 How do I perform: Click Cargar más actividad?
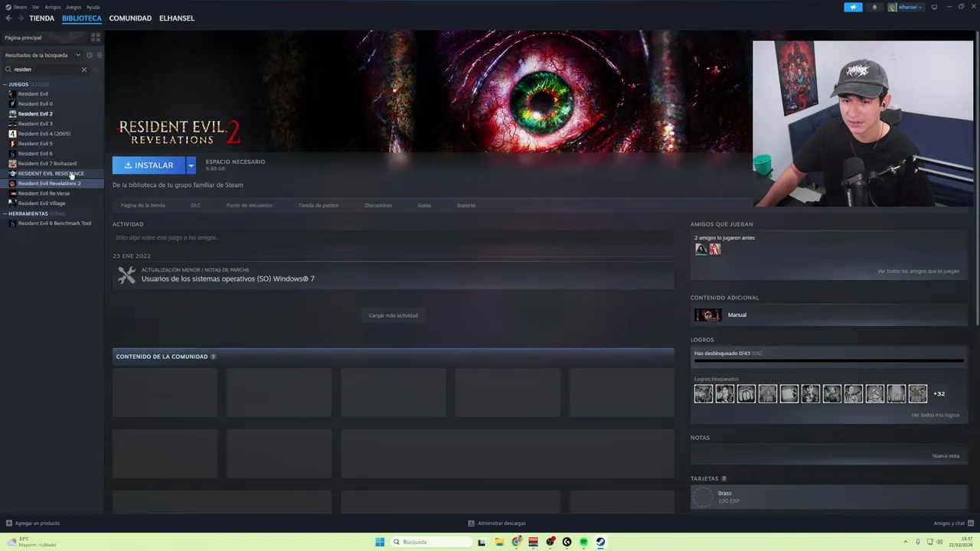[x=394, y=315]
